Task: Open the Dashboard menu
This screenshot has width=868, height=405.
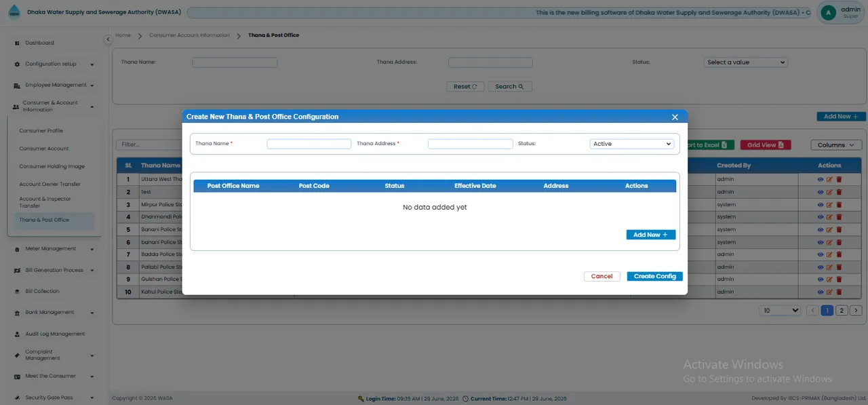Action: click(39, 43)
